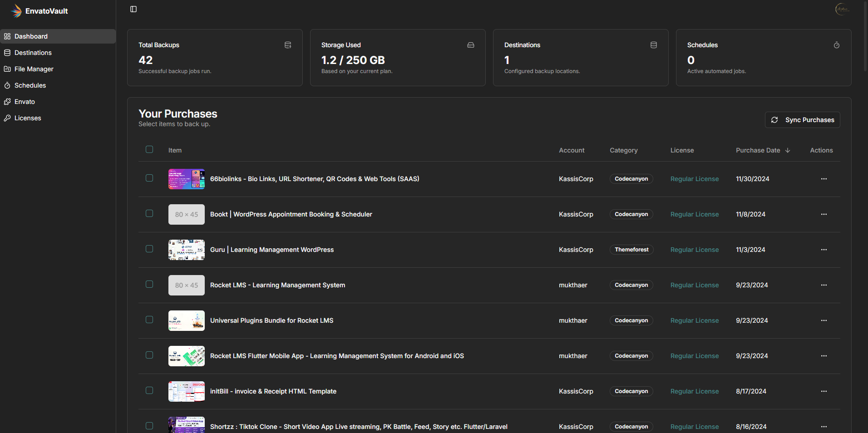Click the Category column header

coord(624,150)
